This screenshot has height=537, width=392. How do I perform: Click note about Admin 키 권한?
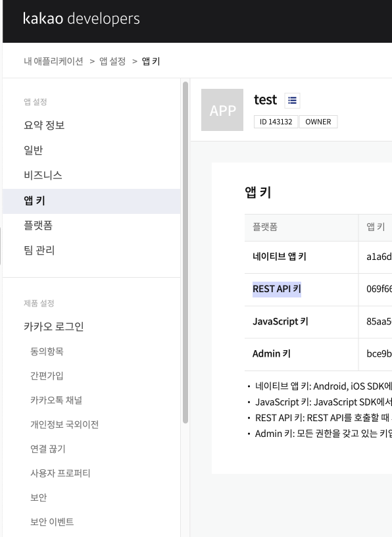[x=323, y=434]
